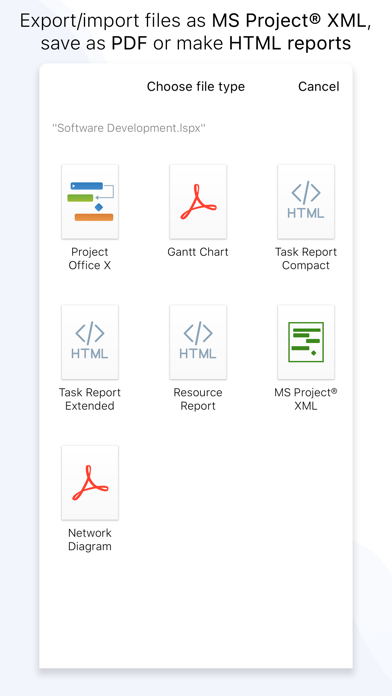Click the "Software Development.lspx" file name
392x696 pixels.
tap(129, 128)
